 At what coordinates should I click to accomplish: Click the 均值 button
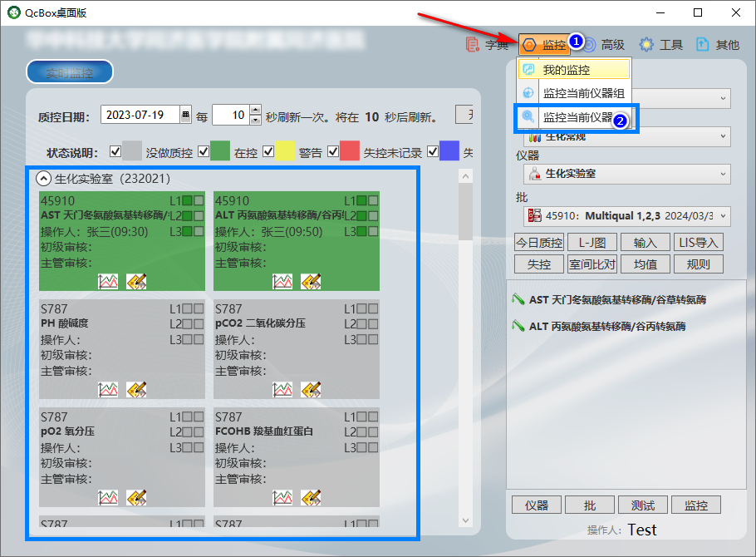(646, 264)
